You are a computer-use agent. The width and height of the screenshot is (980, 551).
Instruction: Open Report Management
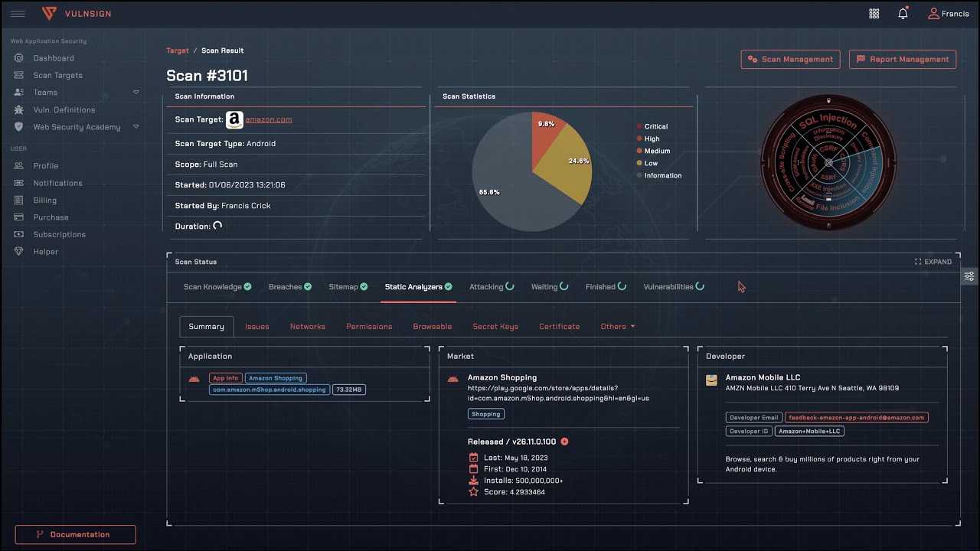pos(903,59)
